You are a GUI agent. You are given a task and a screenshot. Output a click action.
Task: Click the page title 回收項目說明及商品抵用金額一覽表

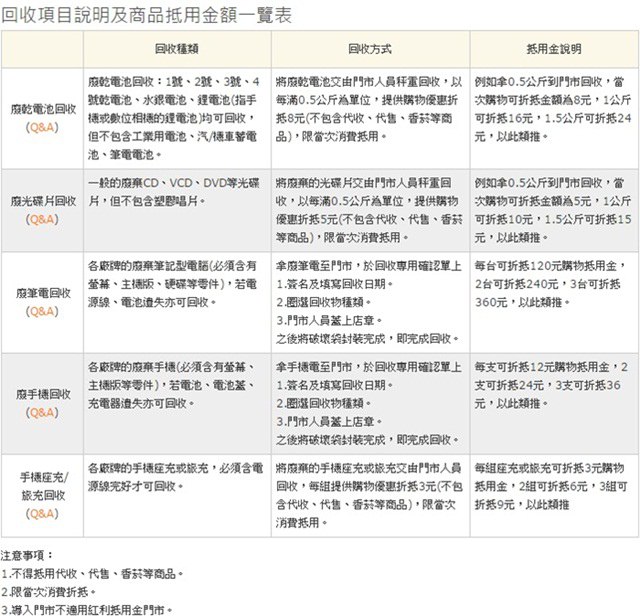tap(147, 16)
